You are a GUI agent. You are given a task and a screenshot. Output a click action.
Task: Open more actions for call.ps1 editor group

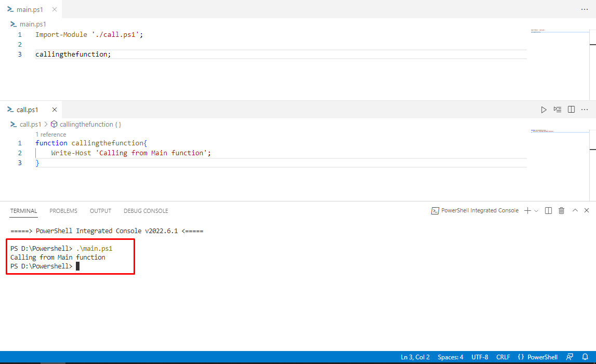tap(585, 110)
